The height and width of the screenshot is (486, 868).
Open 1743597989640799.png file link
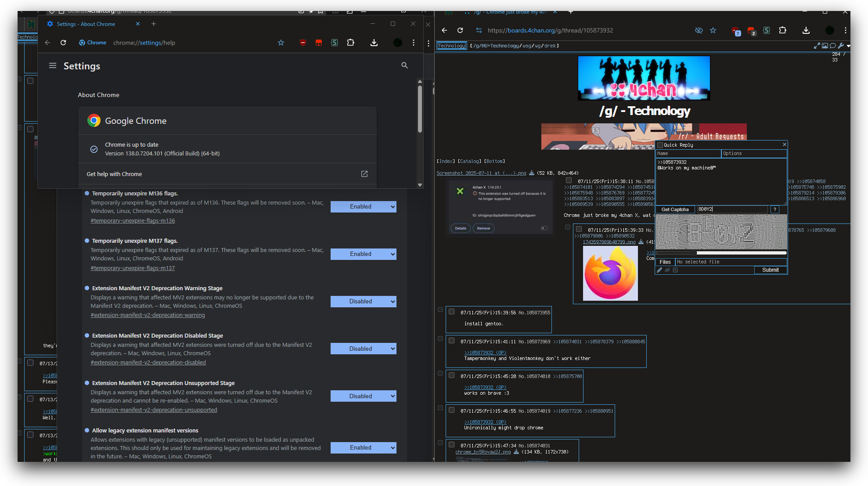(x=609, y=242)
